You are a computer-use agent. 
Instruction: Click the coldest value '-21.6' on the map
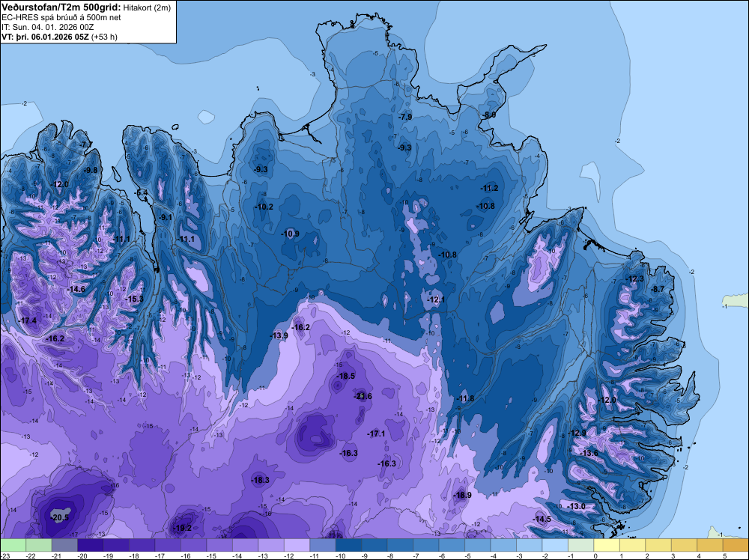tap(363, 396)
